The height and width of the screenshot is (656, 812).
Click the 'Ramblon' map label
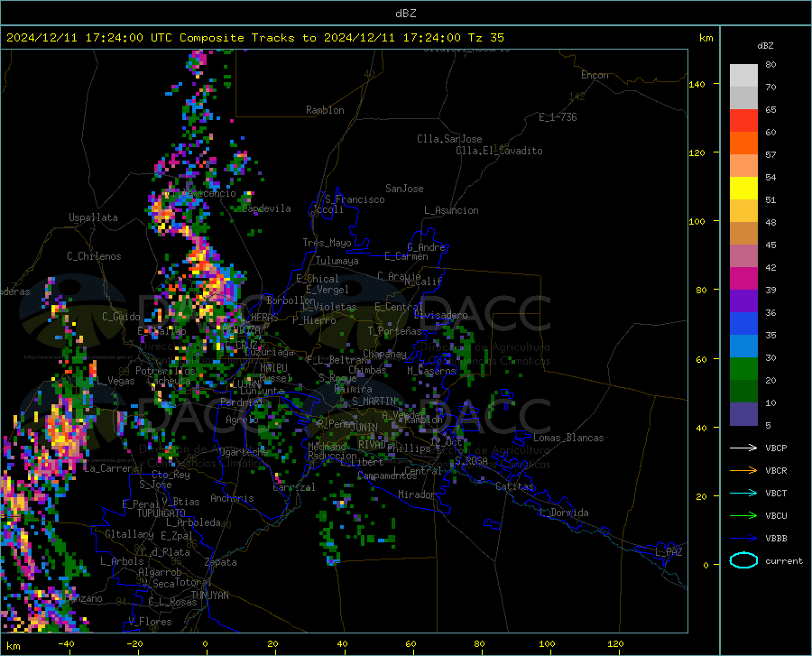click(x=325, y=110)
